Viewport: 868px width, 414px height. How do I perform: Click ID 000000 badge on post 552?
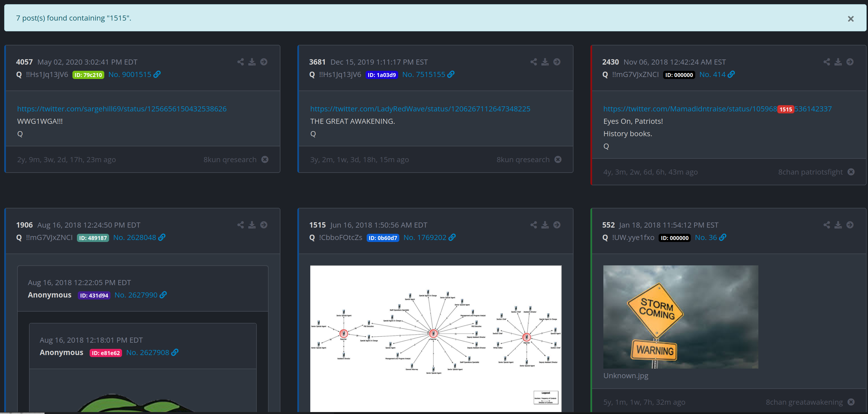click(675, 238)
